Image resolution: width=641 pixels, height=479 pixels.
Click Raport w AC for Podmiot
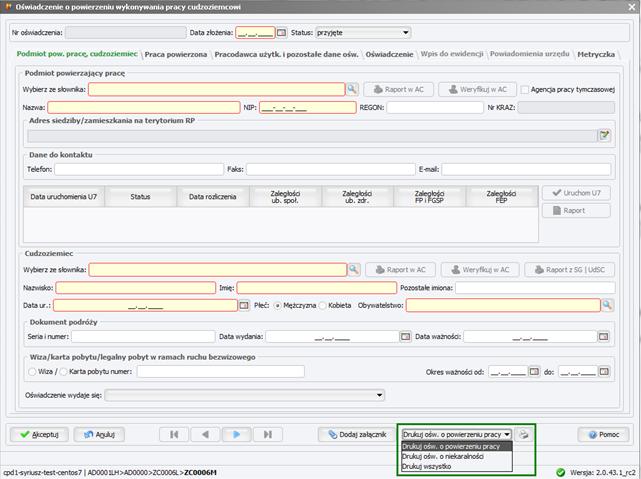pos(399,89)
